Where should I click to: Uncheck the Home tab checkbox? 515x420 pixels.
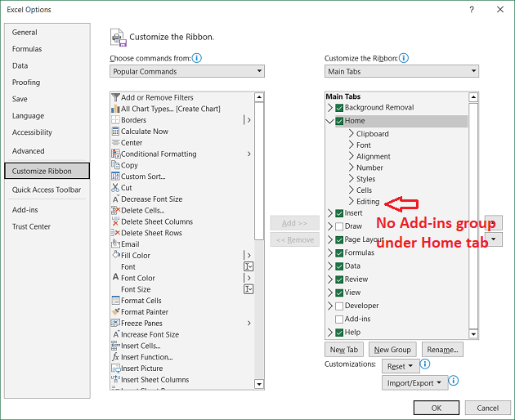[339, 121]
